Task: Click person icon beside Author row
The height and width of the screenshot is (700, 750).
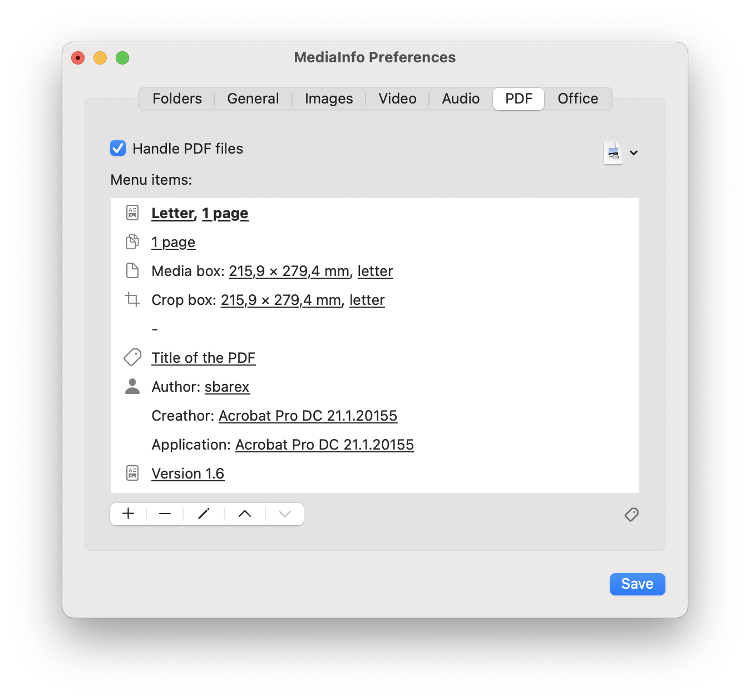Action: (132, 386)
